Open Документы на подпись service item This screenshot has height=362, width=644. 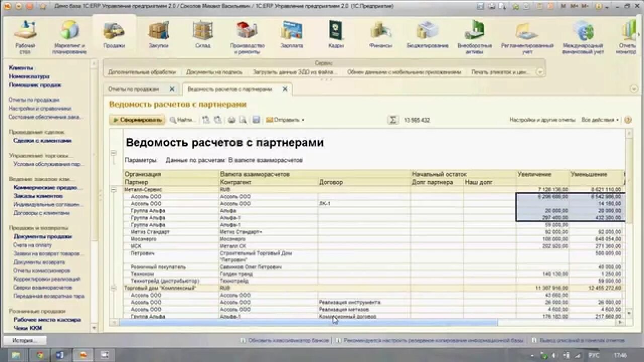tap(214, 72)
